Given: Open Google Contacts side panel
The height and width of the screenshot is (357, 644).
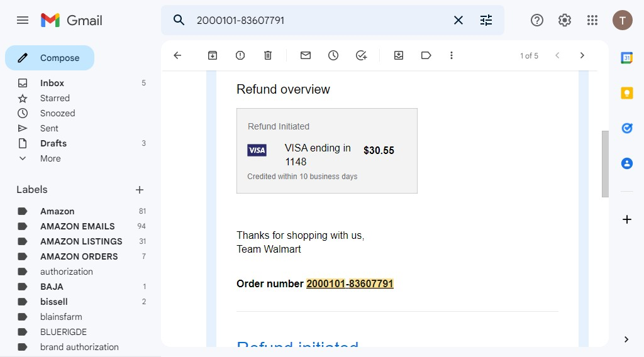Looking at the screenshot, I should (627, 163).
